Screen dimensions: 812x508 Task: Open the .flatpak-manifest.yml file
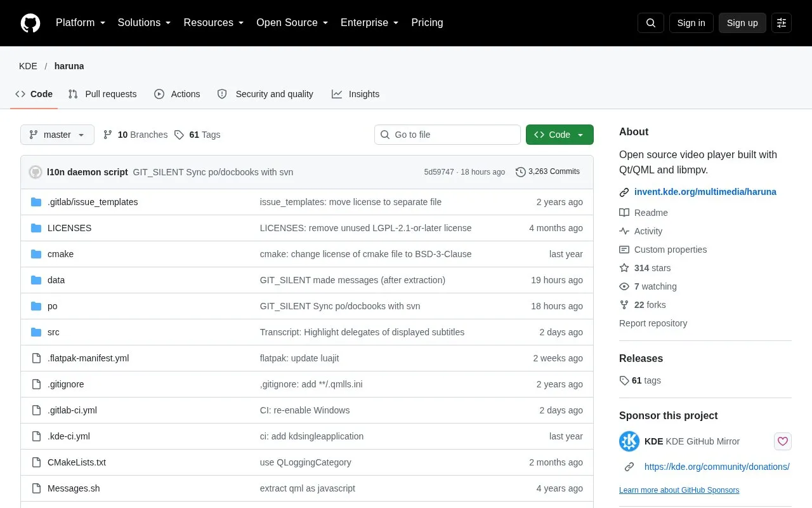pos(88,358)
